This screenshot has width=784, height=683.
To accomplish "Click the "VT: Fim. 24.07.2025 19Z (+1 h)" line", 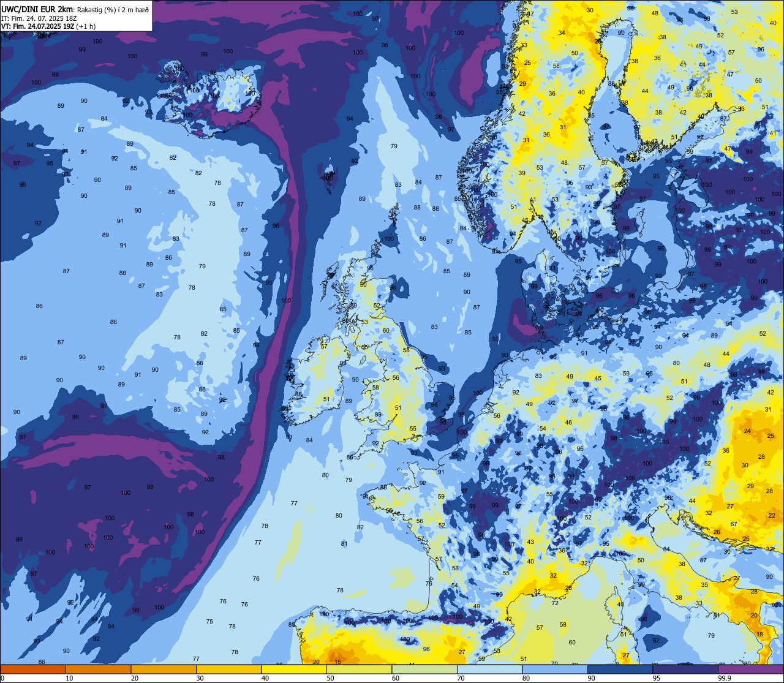I will [x=48, y=26].
